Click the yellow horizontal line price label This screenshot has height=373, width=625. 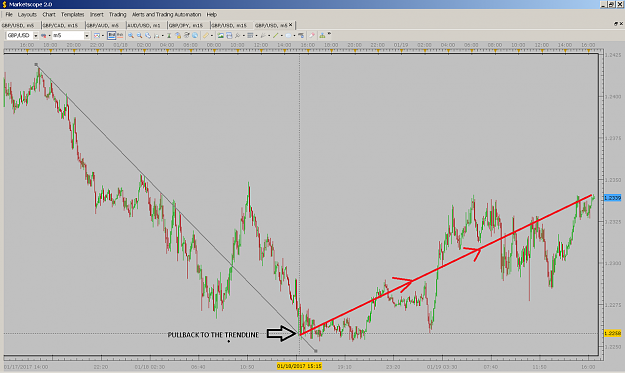(x=613, y=333)
